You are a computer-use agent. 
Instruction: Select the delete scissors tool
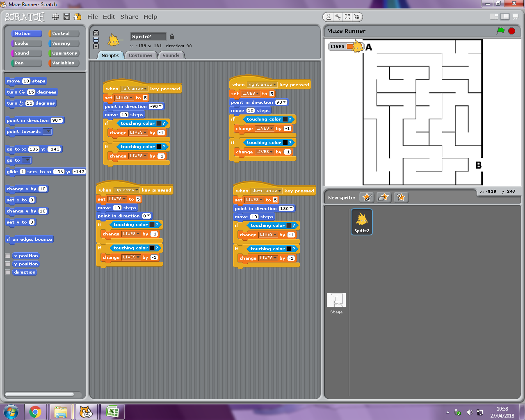[338, 17]
